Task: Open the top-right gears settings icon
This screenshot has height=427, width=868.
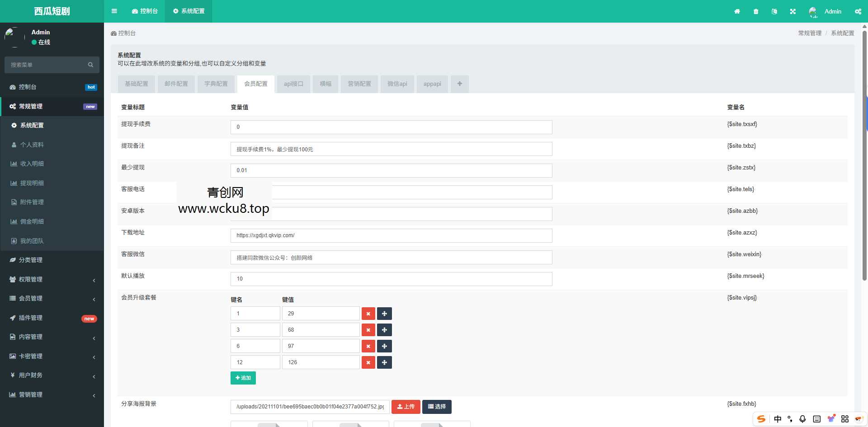Action: point(858,11)
